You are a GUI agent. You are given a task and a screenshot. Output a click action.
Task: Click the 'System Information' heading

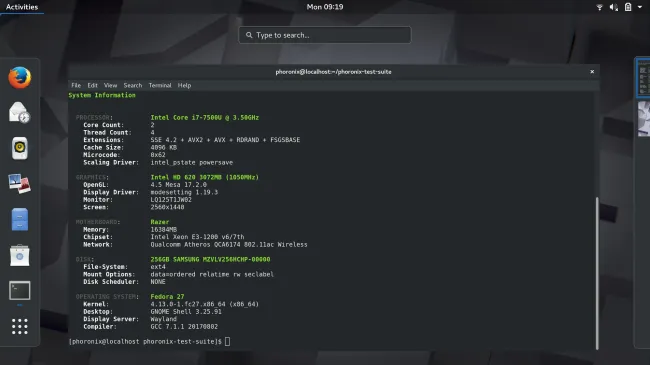tap(102, 95)
